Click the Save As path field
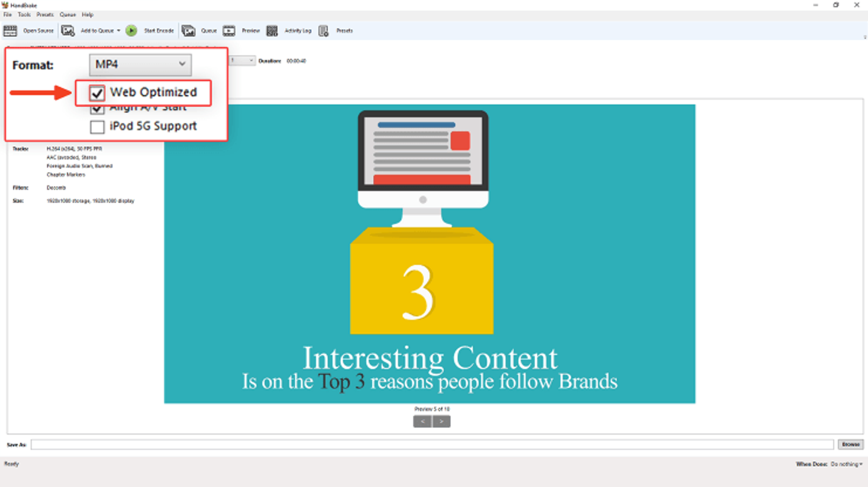The image size is (868, 487). [x=432, y=444]
